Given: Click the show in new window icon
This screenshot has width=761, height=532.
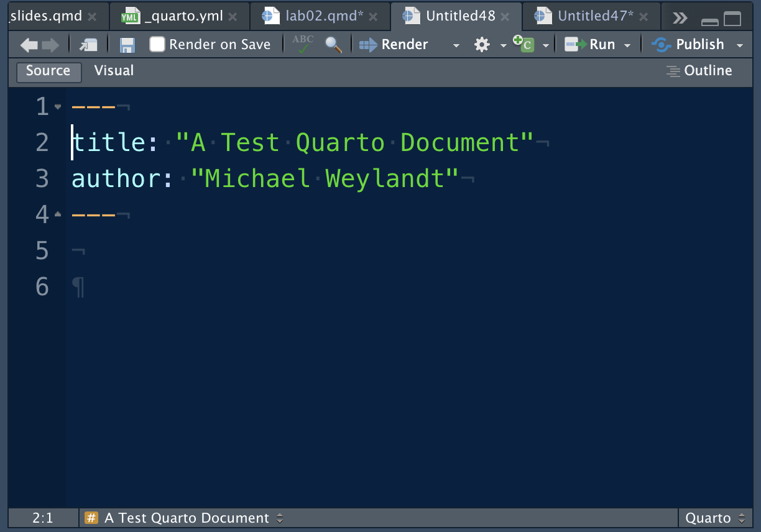Looking at the screenshot, I should 88,45.
